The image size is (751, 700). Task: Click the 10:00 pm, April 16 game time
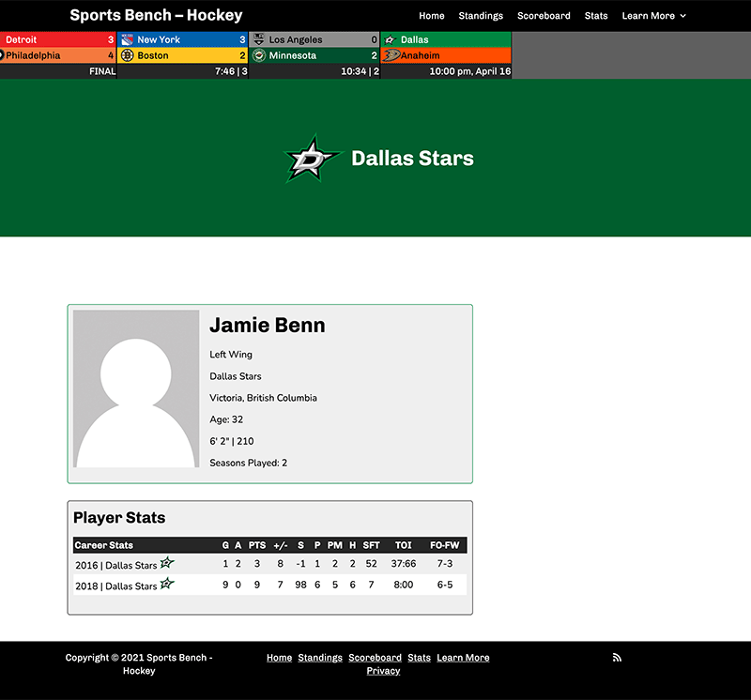(x=470, y=71)
